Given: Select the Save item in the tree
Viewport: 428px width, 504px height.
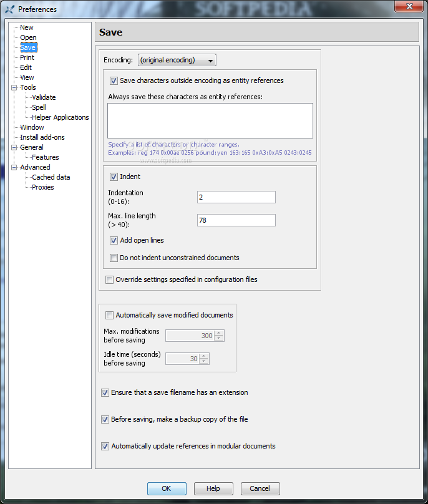Looking at the screenshot, I should click(28, 47).
